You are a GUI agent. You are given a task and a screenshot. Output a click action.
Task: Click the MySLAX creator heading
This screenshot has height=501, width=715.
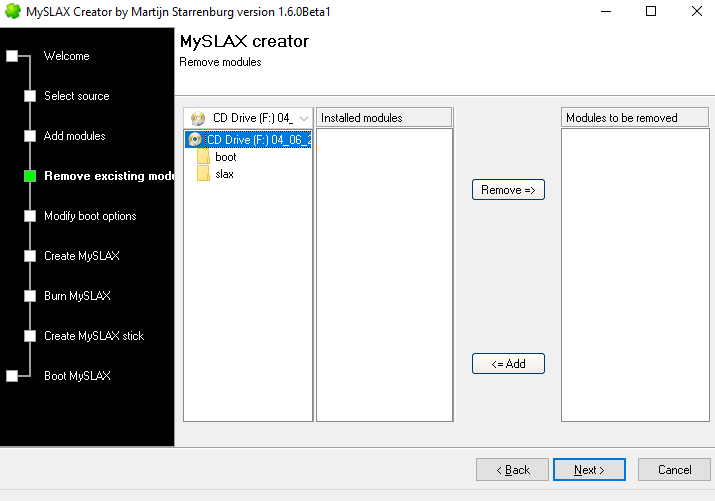(x=244, y=41)
